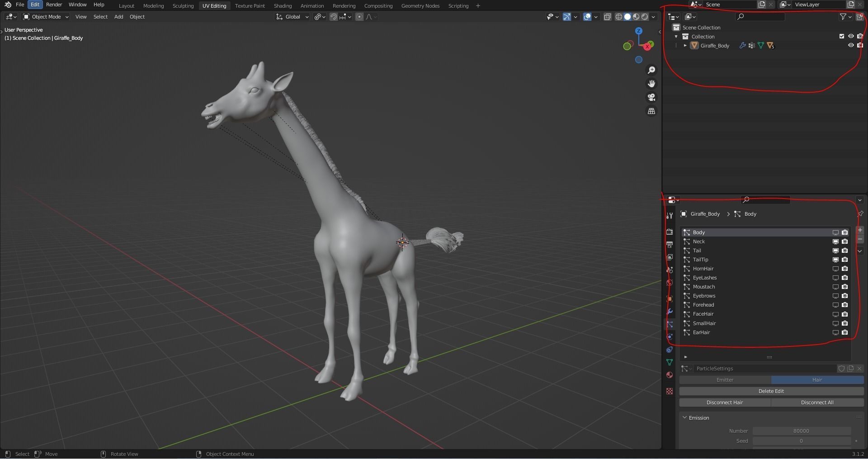
Task: Click Disconnect All button
Action: 817,402
